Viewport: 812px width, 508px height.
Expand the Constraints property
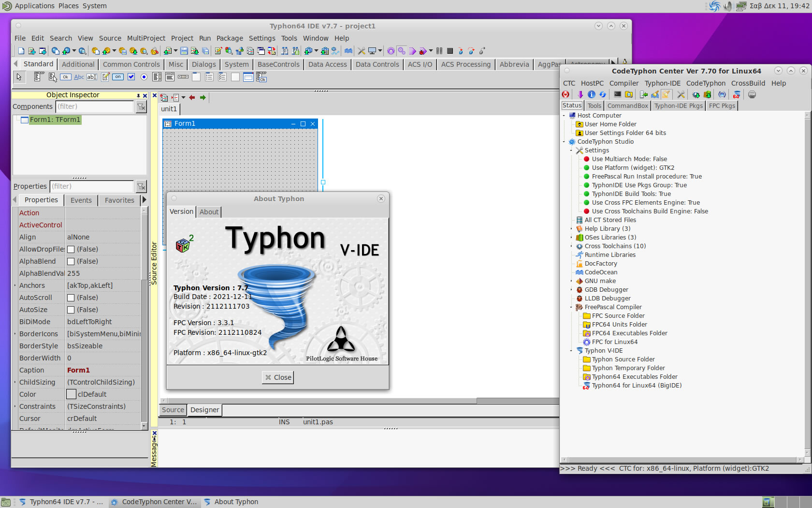point(15,406)
